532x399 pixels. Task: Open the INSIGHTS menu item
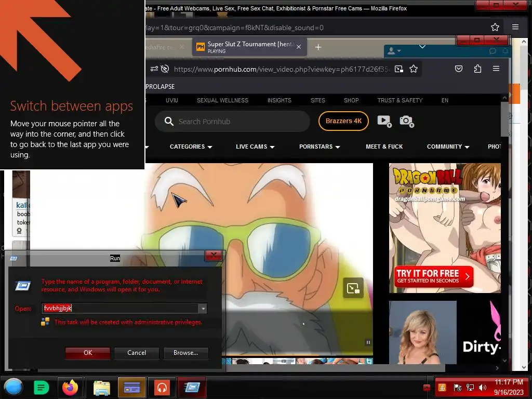tap(279, 100)
